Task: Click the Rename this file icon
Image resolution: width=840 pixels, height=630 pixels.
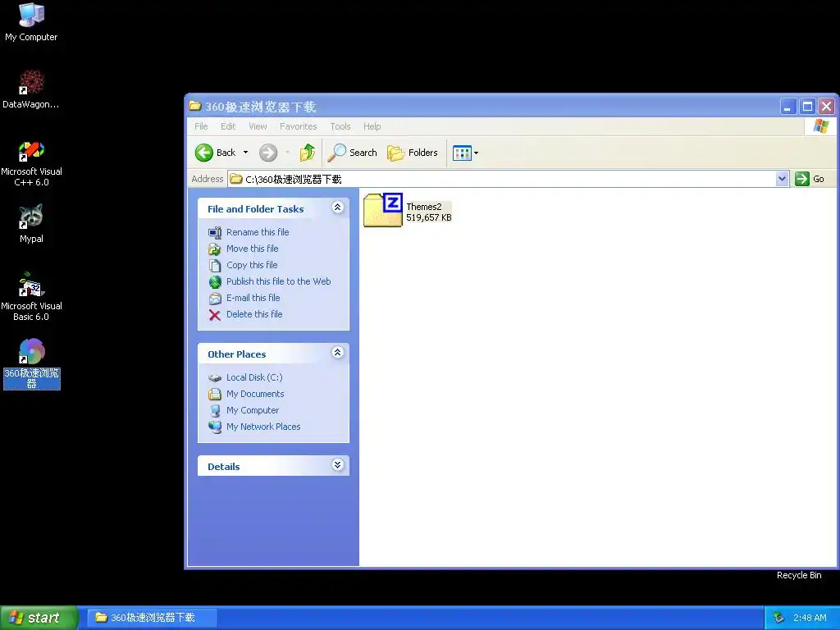Action: [215, 232]
